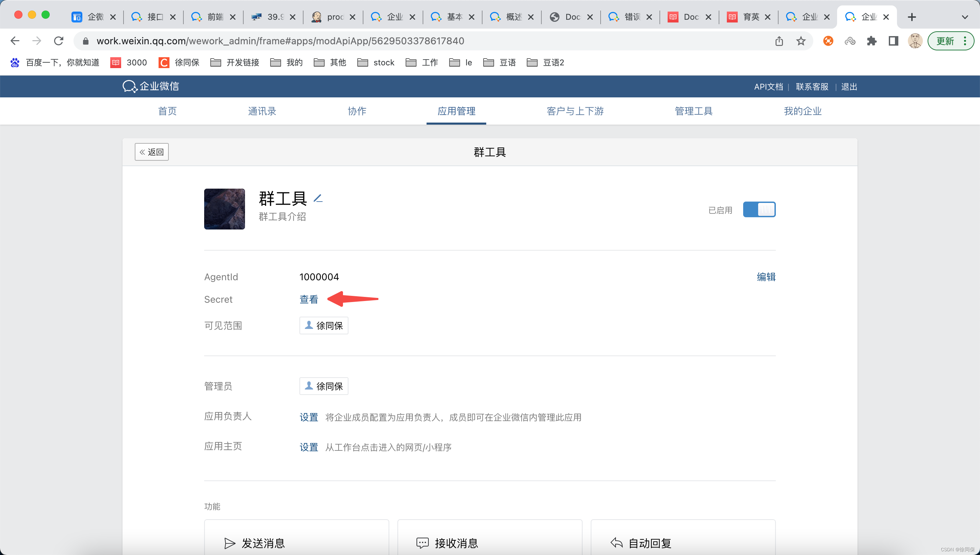Open the 发送消息 function card
The height and width of the screenshot is (555, 980).
click(296, 537)
